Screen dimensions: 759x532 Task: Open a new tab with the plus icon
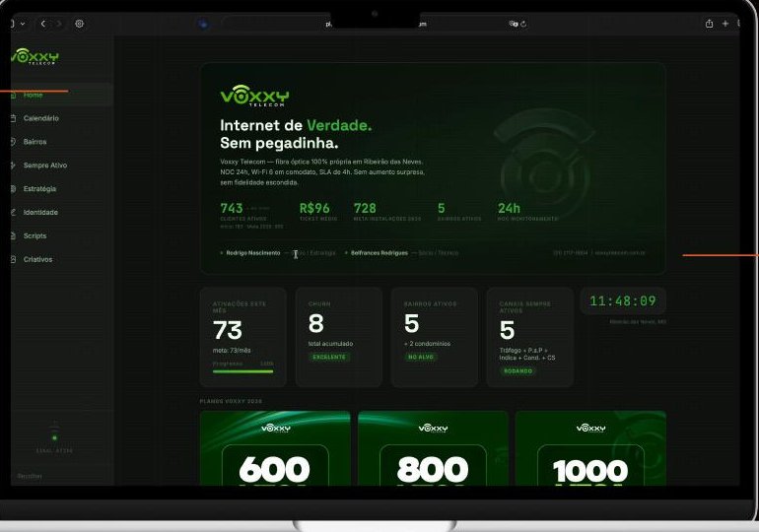[x=725, y=24]
